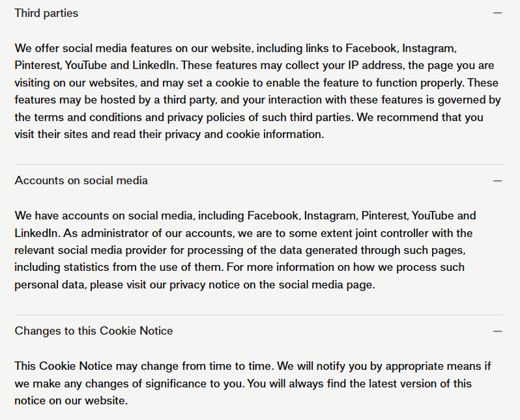Collapse Changes to this Cookie Notice minus icon

click(498, 331)
